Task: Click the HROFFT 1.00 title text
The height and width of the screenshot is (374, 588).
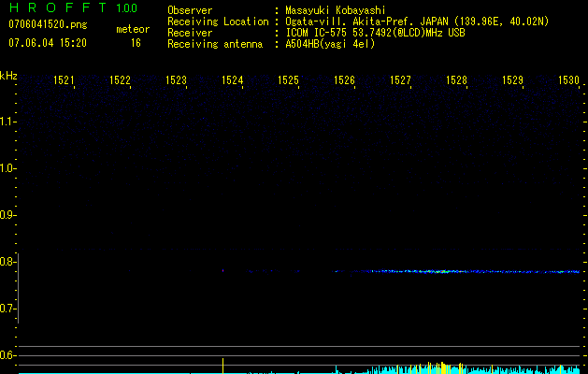Action: point(73,7)
